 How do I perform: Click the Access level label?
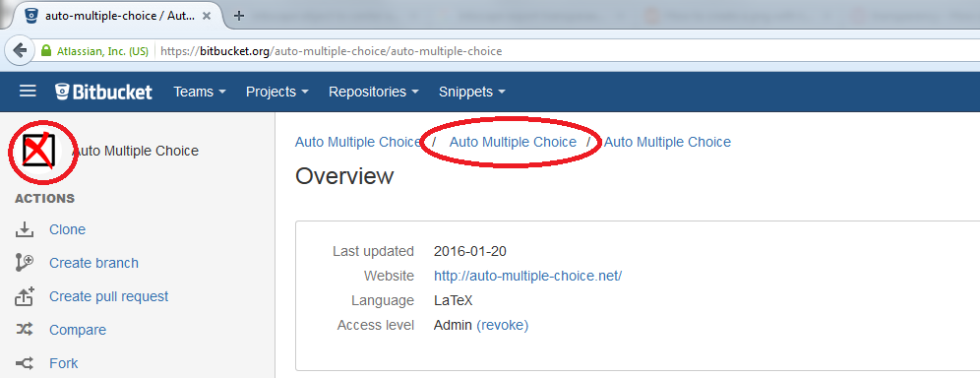click(x=376, y=325)
